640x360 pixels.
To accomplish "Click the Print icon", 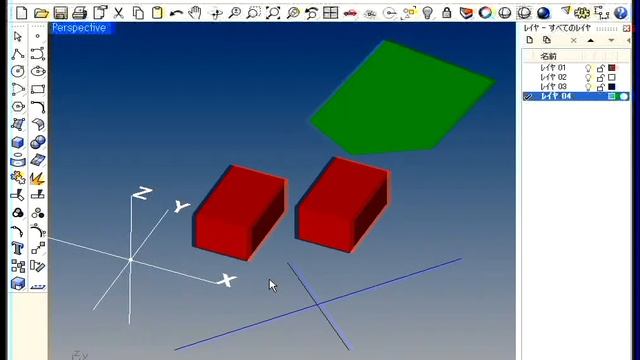I will point(80,13).
